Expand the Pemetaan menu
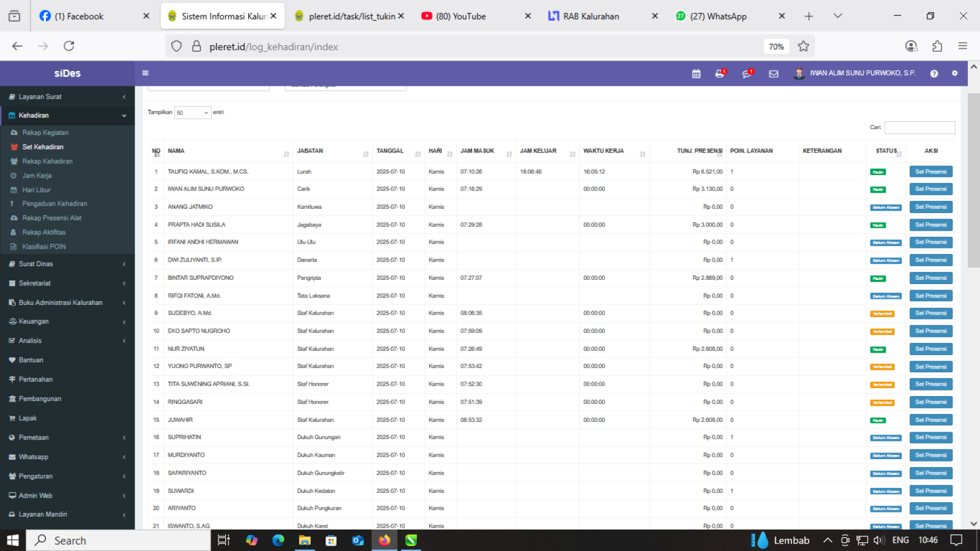 click(x=67, y=438)
